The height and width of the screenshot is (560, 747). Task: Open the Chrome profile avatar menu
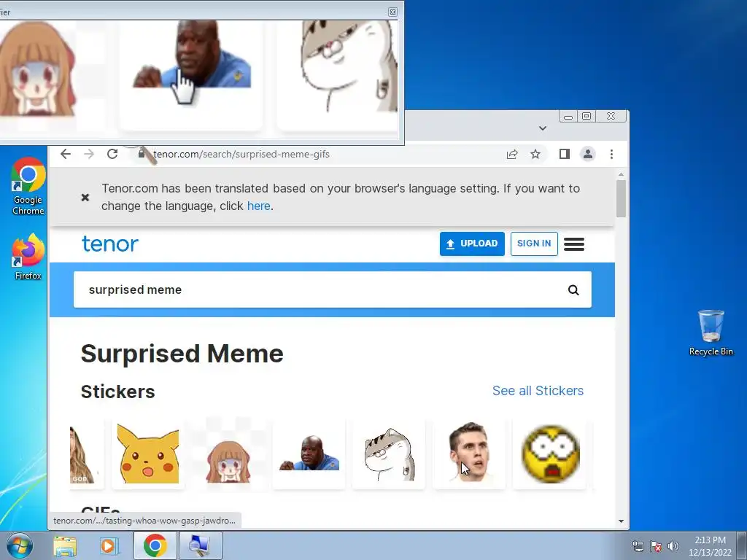click(588, 154)
